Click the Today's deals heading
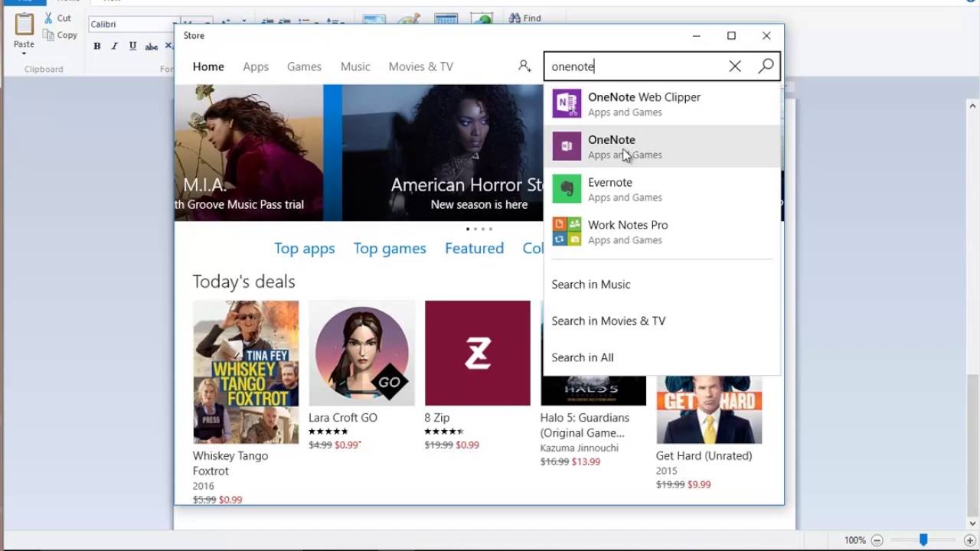Image resolution: width=980 pixels, height=551 pixels. (243, 282)
